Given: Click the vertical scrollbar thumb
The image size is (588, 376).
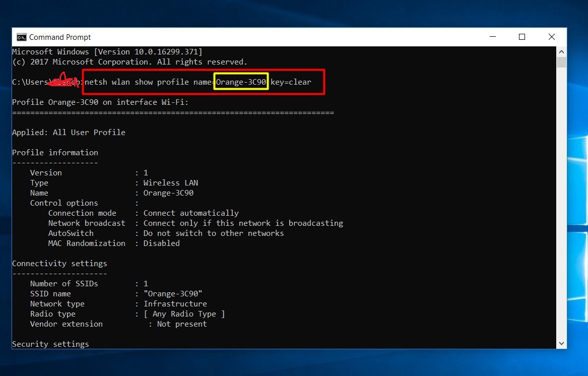Looking at the screenshot, I should pos(561,62).
